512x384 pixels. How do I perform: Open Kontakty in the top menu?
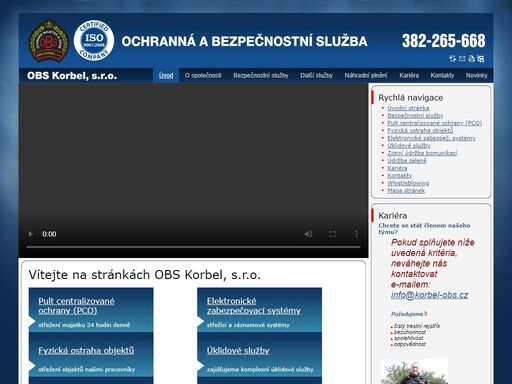(442, 75)
